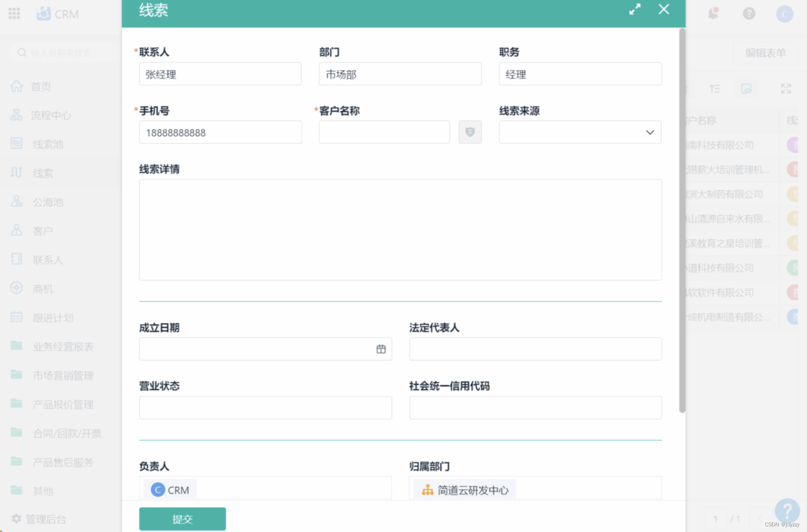Click the 手机号 input field
This screenshot has height=532, width=807.
coord(220,132)
